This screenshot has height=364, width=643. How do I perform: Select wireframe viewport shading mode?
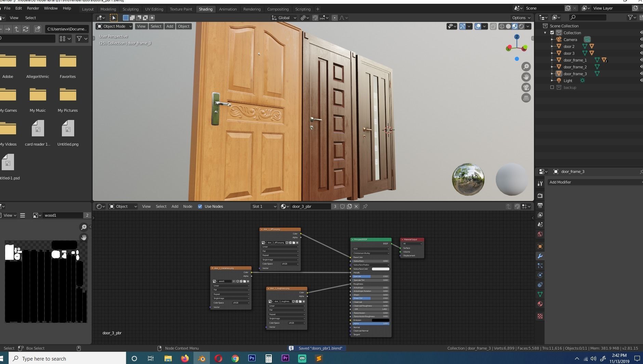tap(502, 26)
